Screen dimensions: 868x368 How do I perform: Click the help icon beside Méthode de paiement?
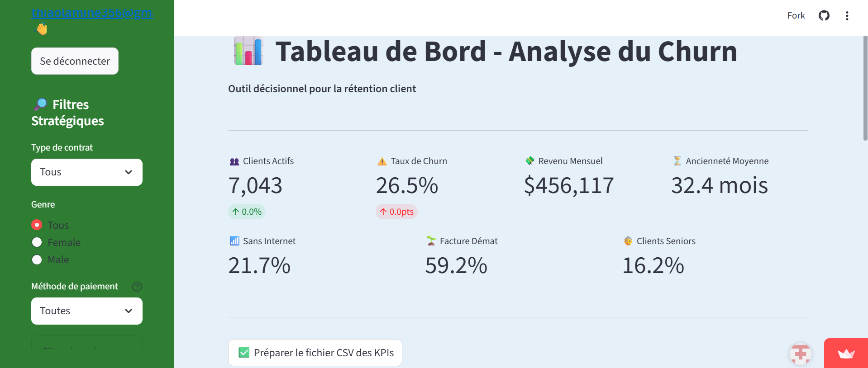coord(137,287)
